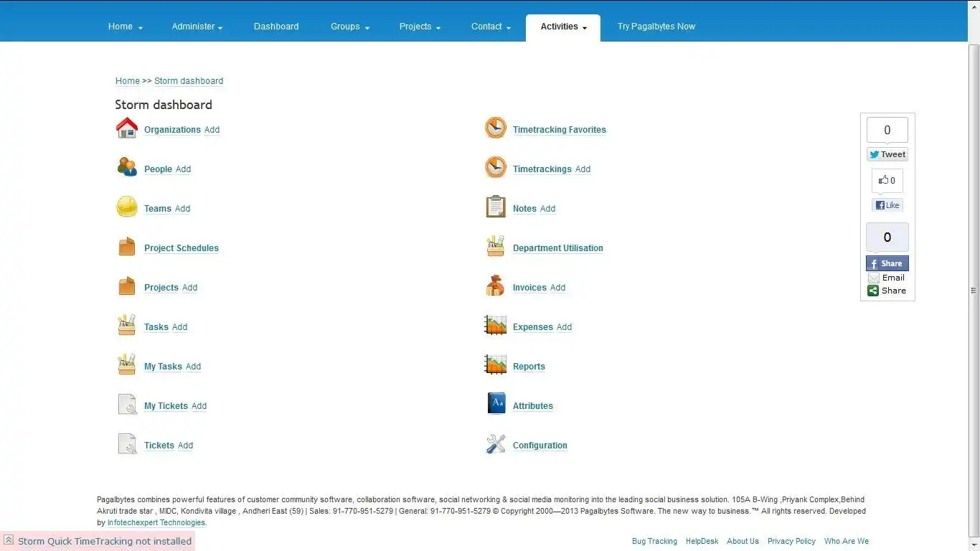Add a new invoice
Screen dimensions: 980x551
click(x=557, y=288)
